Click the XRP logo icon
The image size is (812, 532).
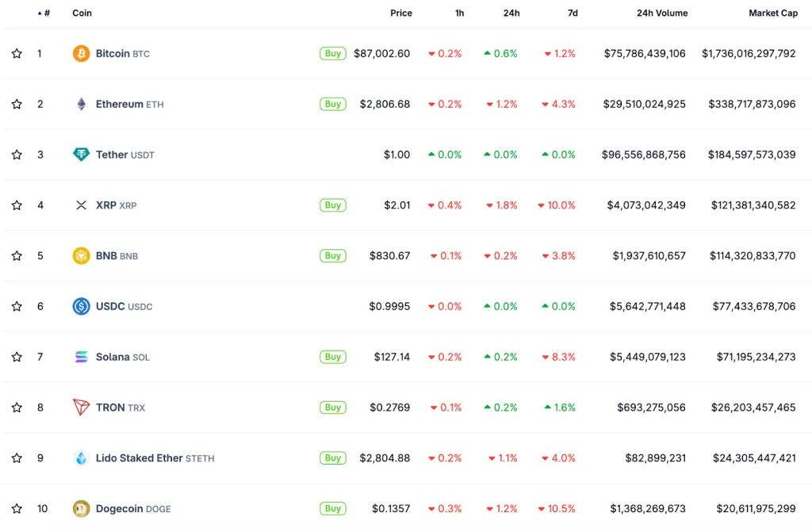[81, 205]
